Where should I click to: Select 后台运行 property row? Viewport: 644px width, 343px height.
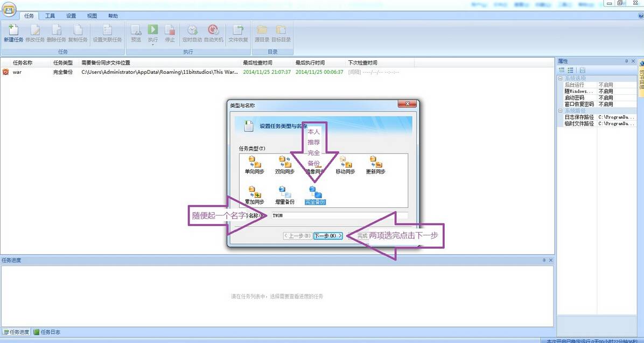pos(597,85)
